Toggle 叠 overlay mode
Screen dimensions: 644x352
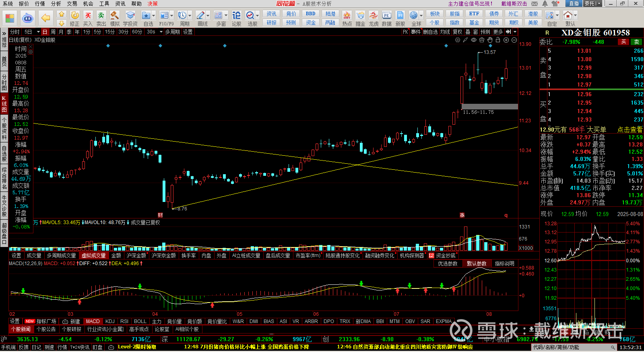coord(468,32)
